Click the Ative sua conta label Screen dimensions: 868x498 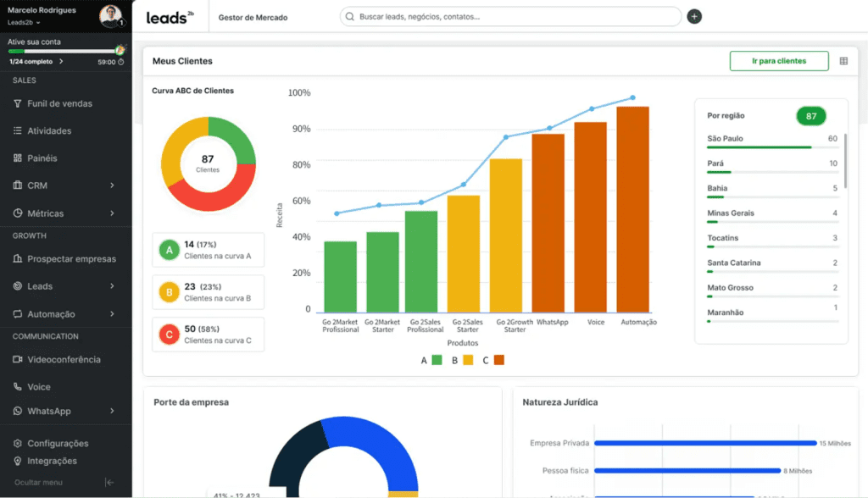click(34, 41)
